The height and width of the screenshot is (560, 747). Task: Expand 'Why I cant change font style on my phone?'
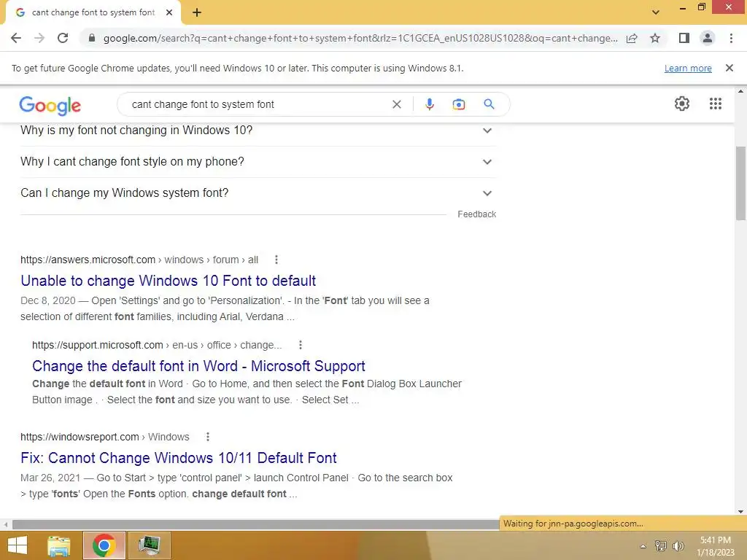(258, 161)
